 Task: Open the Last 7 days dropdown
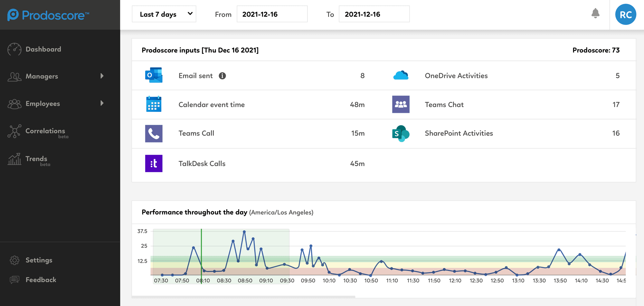point(164,14)
